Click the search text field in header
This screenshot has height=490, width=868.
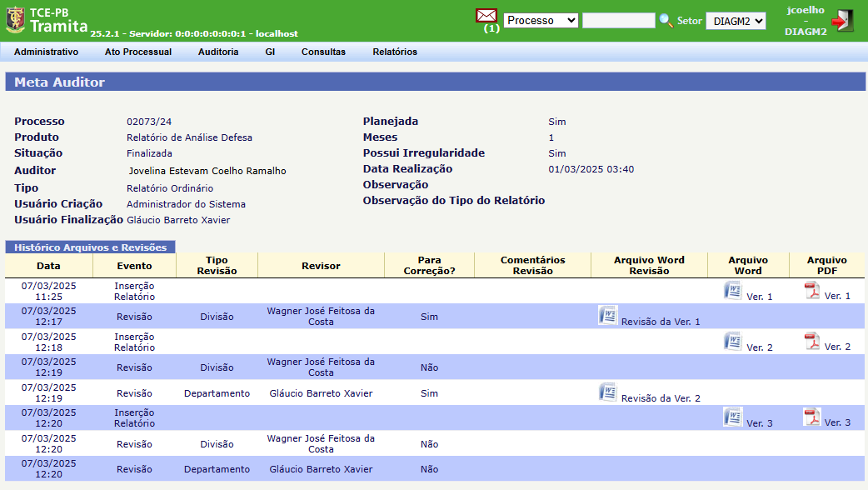[x=618, y=21]
